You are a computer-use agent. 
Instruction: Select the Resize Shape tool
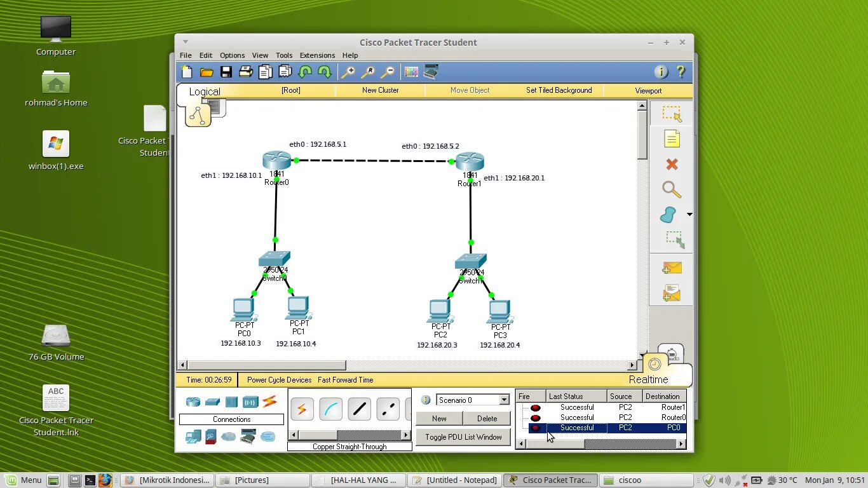(x=675, y=240)
